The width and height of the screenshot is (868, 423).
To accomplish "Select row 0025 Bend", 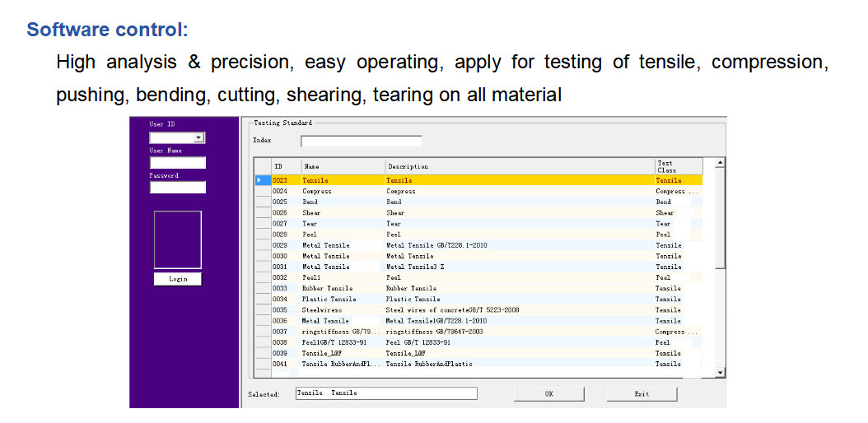I will click(478, 202).
